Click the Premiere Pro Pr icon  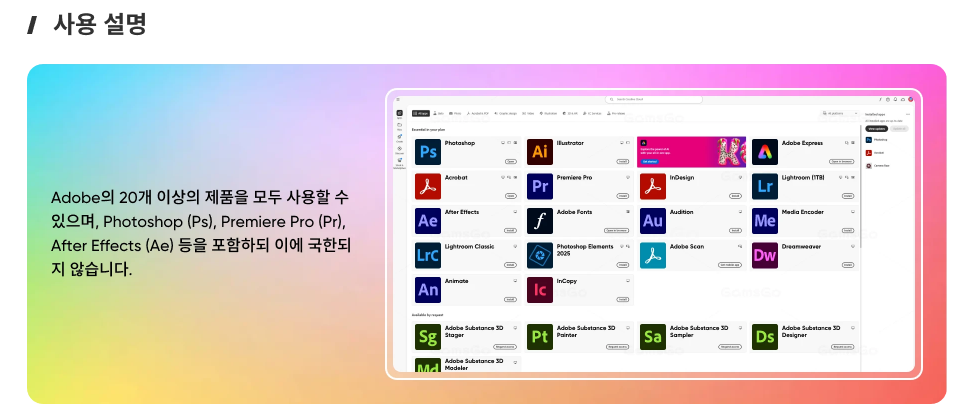(x=540, y=186)
